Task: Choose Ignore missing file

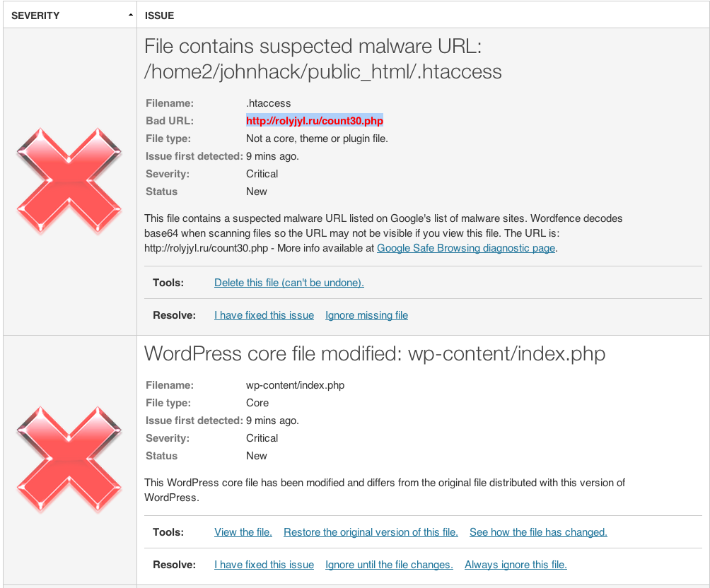Action: (x=366, y=315)
